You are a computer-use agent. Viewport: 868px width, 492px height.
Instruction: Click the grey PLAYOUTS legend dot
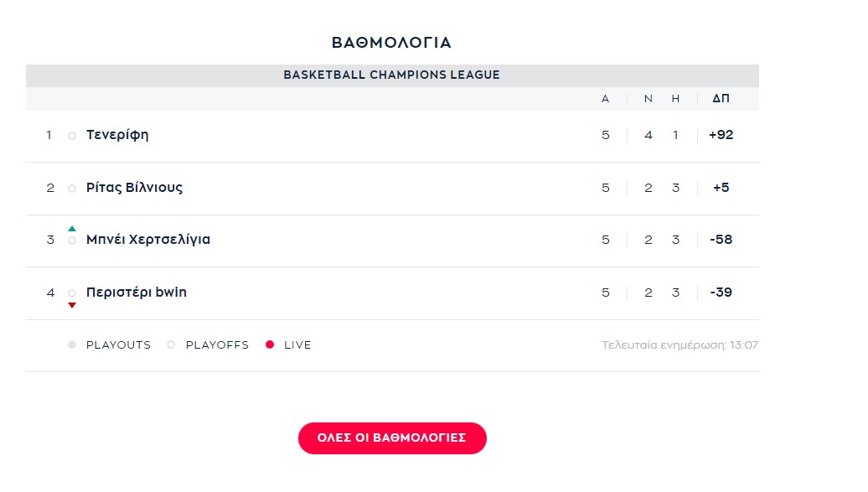(x=72, y=344)
